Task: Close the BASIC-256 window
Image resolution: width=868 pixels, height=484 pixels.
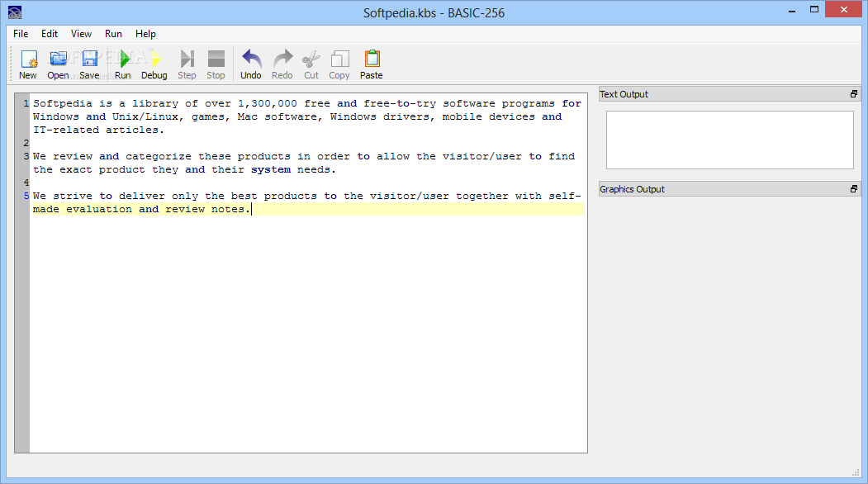Action: pos(844,9)
